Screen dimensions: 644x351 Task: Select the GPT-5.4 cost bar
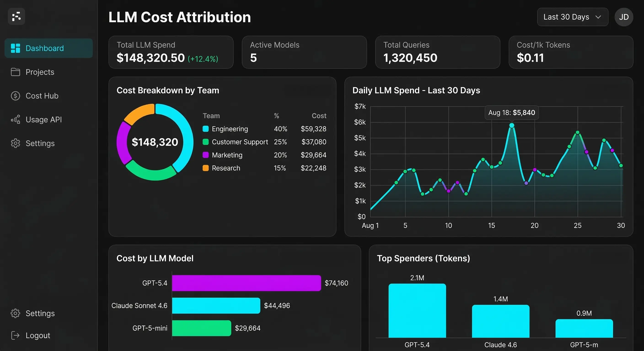[246, 283]
